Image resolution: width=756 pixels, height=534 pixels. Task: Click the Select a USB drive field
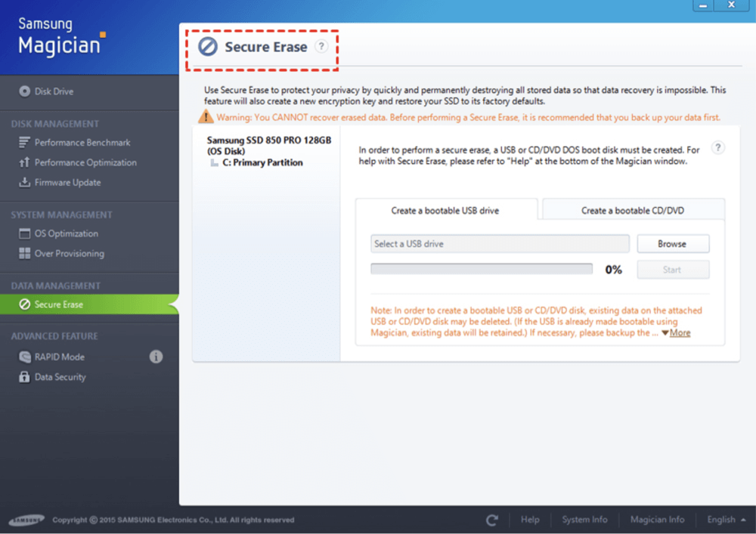499,243
